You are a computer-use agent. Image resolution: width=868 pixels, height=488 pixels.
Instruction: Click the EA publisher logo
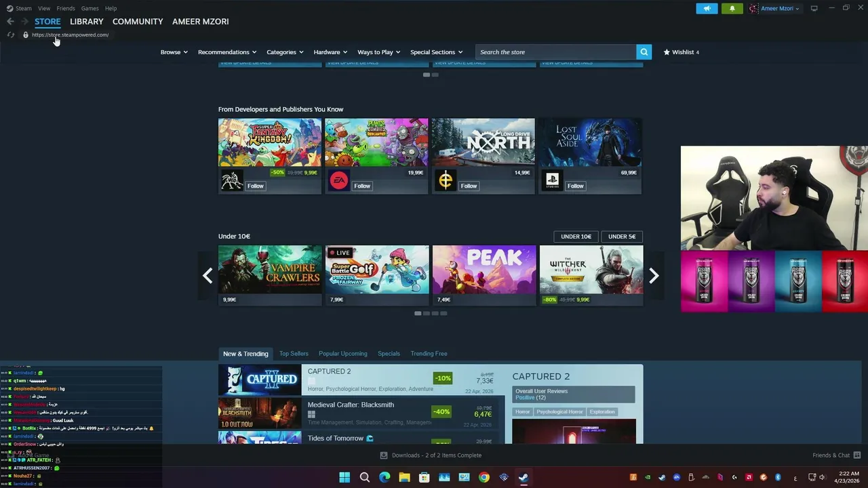(x=339, y=180)
